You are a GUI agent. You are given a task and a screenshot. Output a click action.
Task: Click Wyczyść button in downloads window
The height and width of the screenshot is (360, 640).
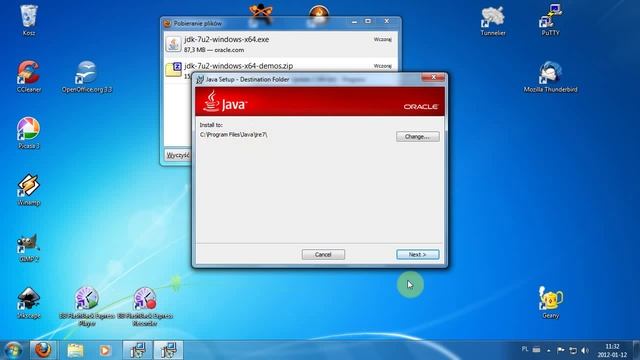click(178, 155)
